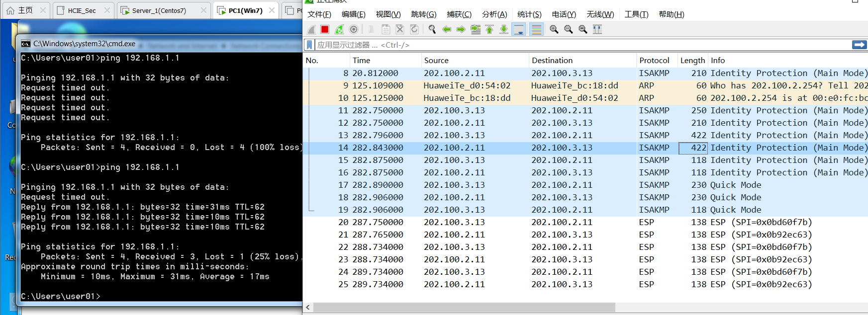Restart the current capture with green fin
The image size is (868, 315).
[x=339, y=29]
